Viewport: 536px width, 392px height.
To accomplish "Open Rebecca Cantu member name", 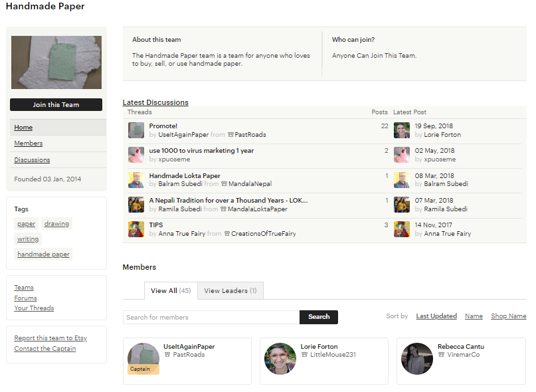I will tap(461, 347).
